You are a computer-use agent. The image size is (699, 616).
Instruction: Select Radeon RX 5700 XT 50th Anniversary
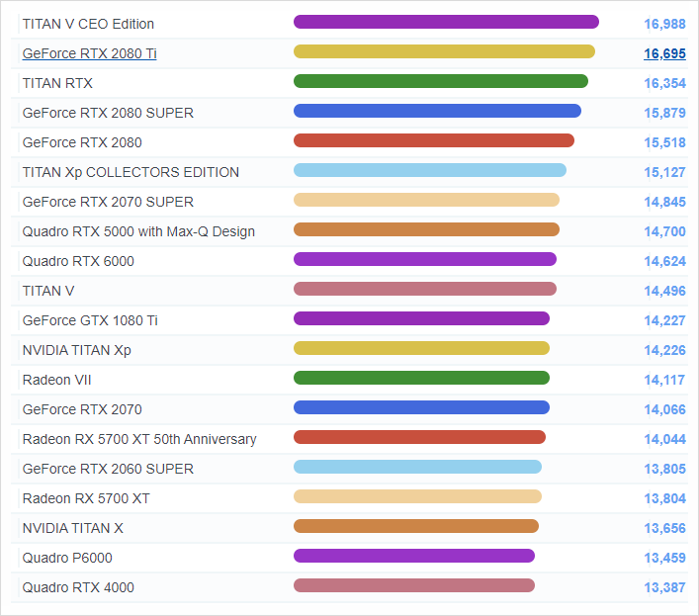pos(139,439)
